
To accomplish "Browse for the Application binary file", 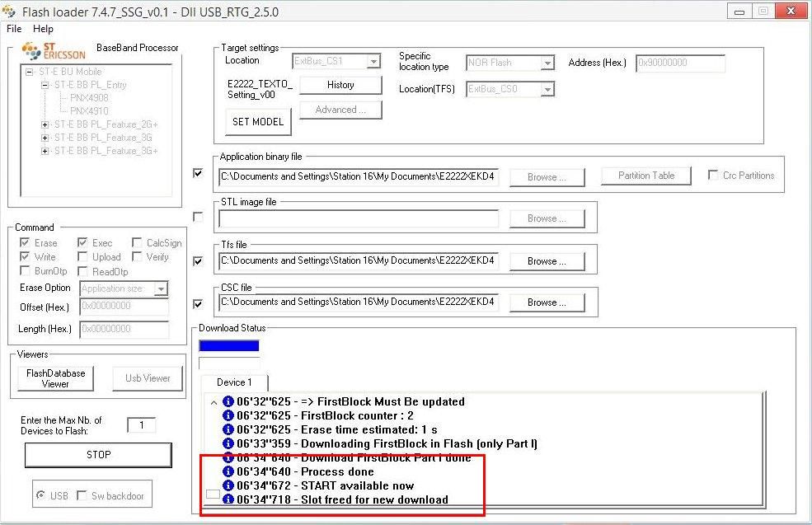I will click(547, 177).
